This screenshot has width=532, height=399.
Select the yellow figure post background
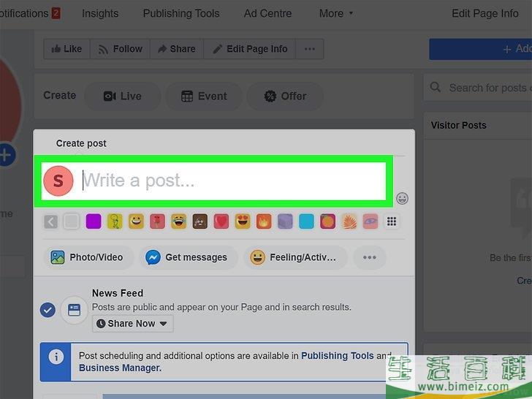(x=115, y=221)
